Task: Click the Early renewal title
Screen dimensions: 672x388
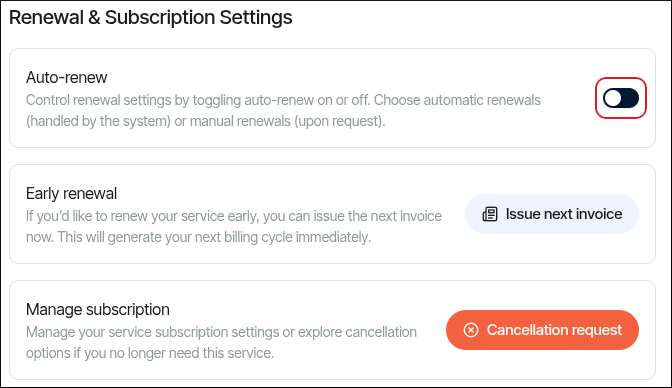Action: [71, 193]
